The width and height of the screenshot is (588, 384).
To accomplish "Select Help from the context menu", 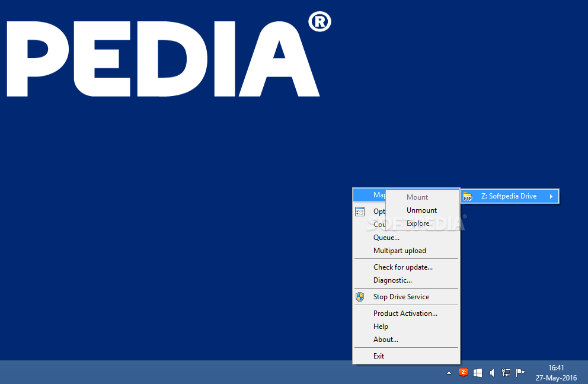I will coord(406,327).
